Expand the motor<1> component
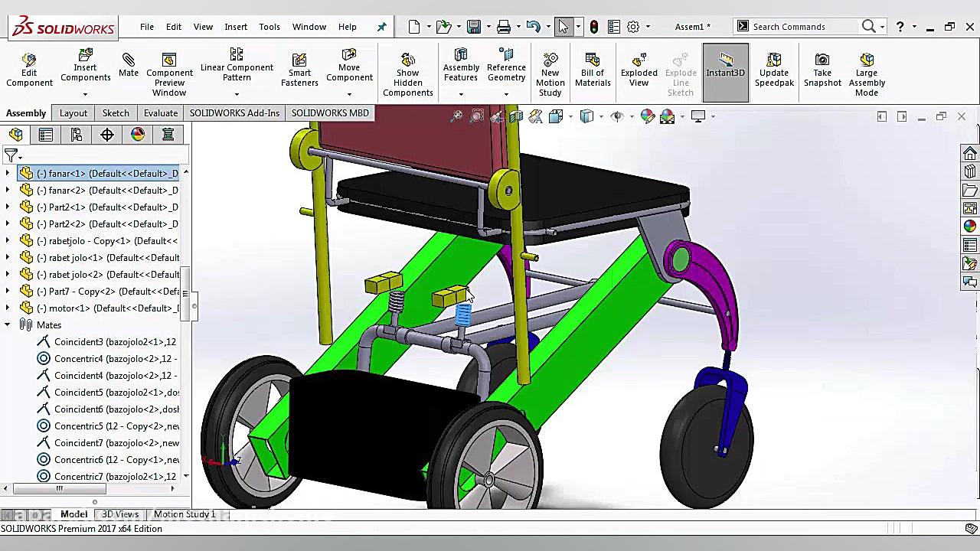This screenshot has width=980, height=551. coord(8,308)
